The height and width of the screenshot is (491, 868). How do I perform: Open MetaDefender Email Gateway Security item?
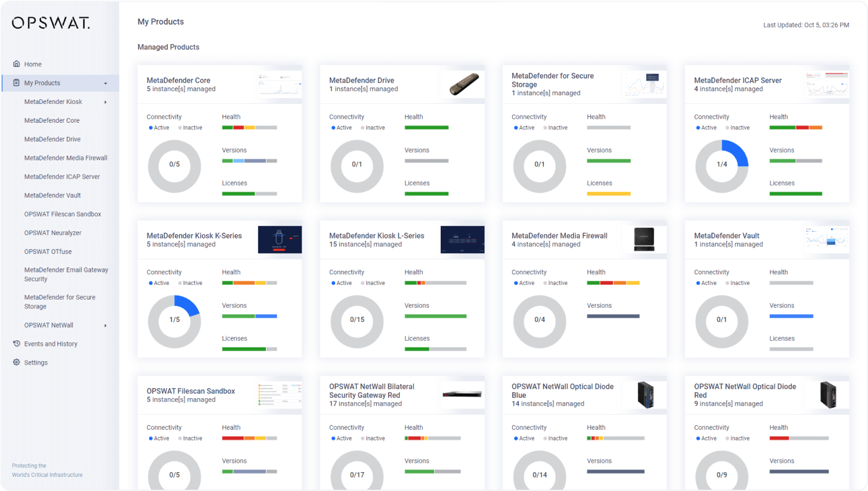point(66,274)
